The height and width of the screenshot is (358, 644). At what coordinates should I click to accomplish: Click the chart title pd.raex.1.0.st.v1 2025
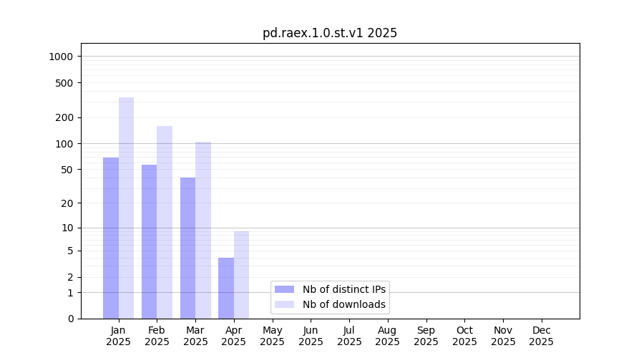330,33
